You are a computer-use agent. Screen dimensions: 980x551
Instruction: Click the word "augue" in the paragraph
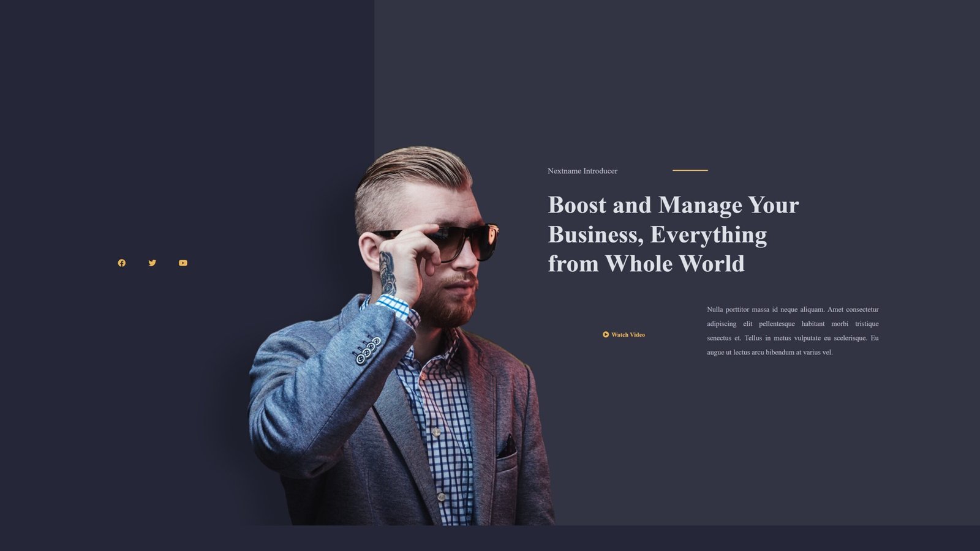coord(715,353)
